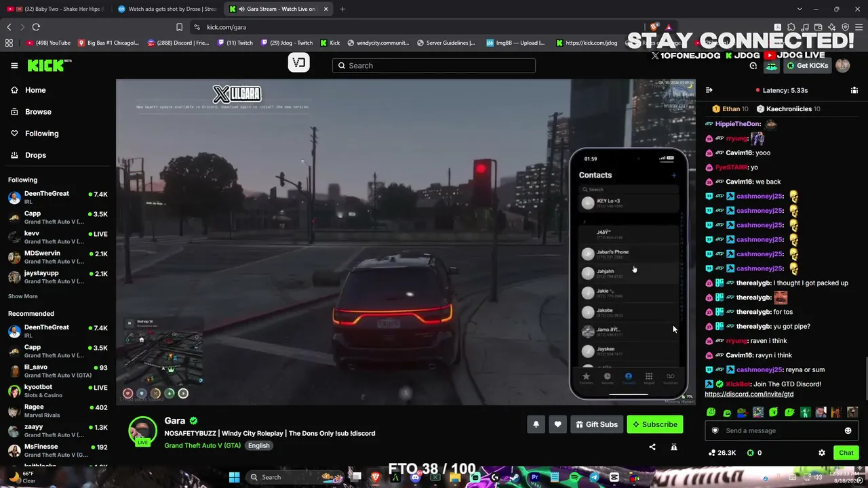The width and height of the screenshot is (868, 488).
Task: Open the DeenTheGreat channel under Following
Action: [x=58, y=198]
